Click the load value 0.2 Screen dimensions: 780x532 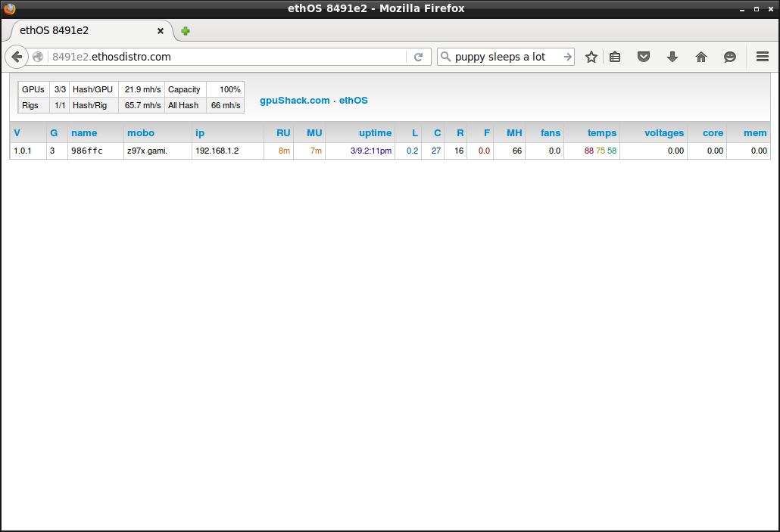tap(413, 151)
